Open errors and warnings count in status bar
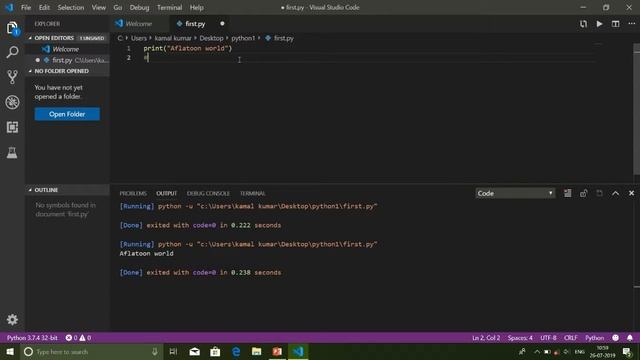The image size is (640, 360). click(78, 338)
